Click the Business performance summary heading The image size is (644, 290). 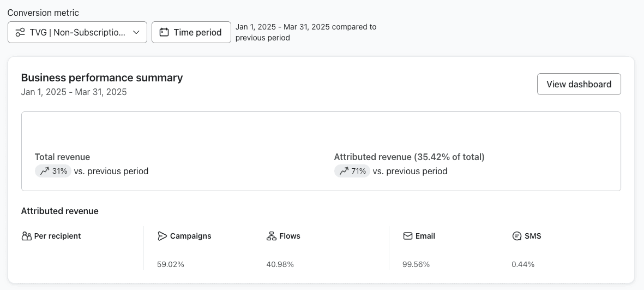pyautogui.click(x=102, y=78)
